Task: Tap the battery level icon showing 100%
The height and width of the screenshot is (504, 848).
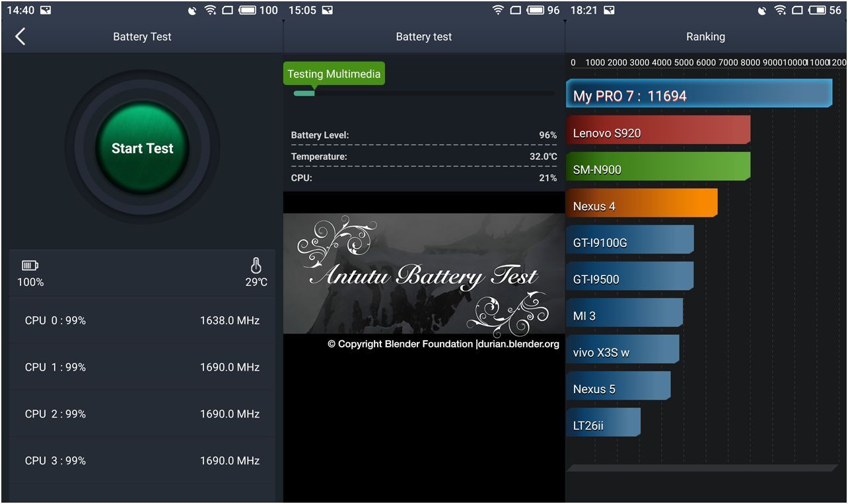Action: tap(30, 266)
